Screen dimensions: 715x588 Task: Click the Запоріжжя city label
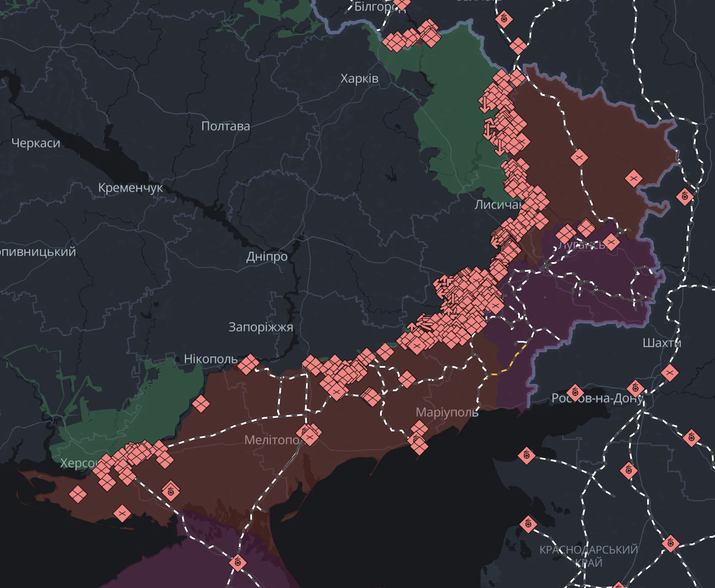(260, 327)
